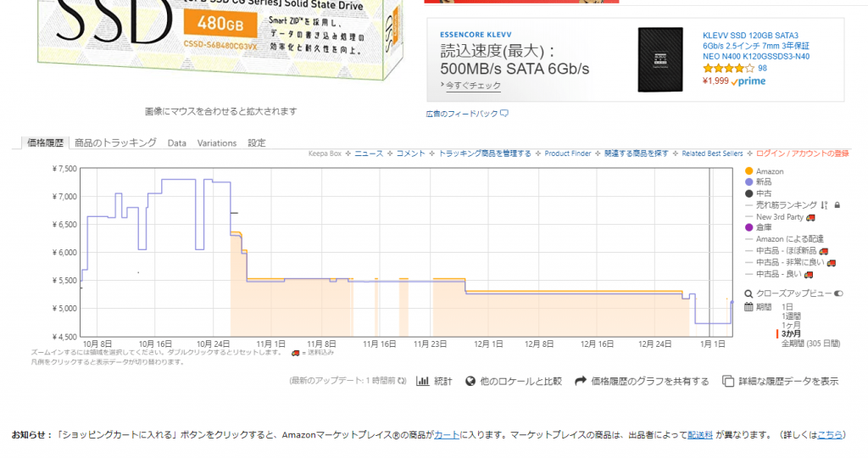Click the こちら link in notice
868x458 pixels.
point(830,435)
